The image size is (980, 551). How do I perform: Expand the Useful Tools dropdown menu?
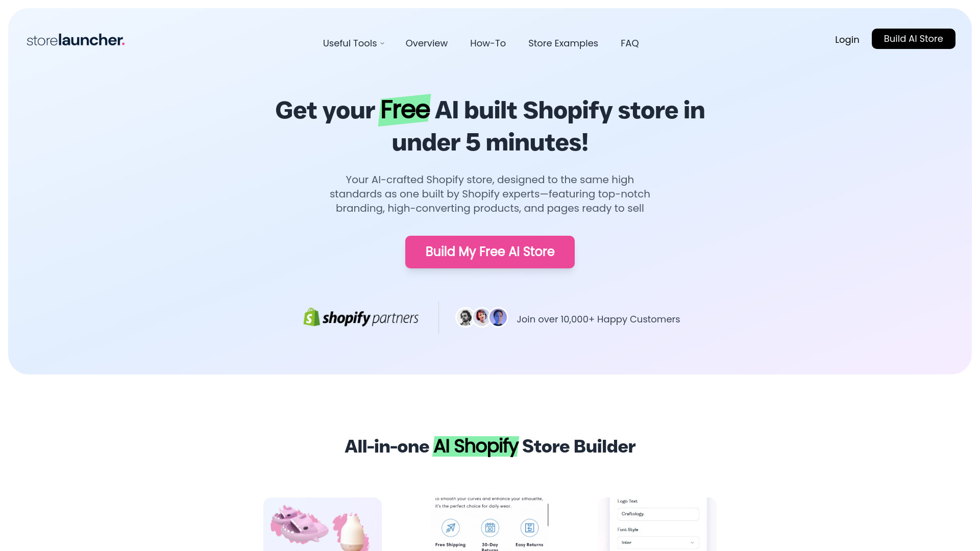(353, 43)
